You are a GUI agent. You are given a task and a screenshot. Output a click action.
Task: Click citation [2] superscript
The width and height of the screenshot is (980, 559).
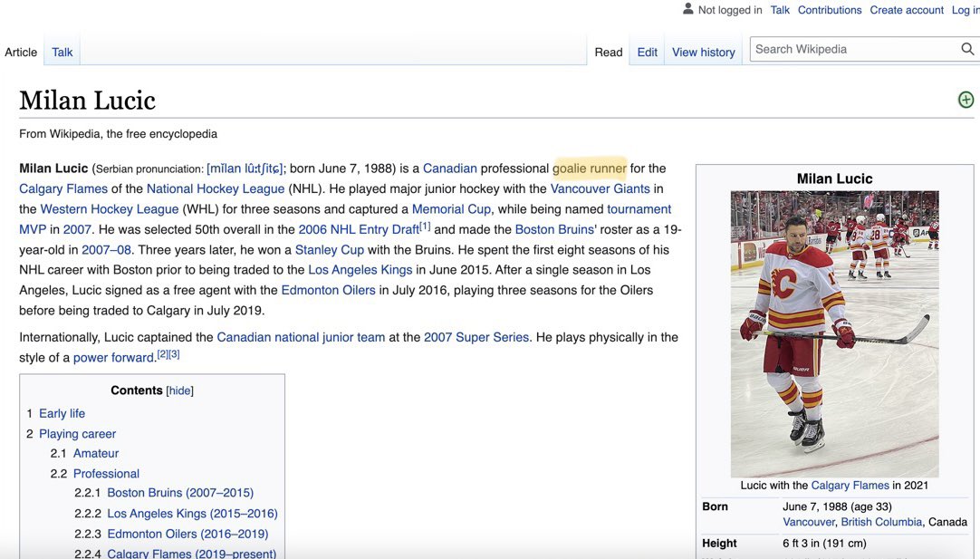[162, 354]
